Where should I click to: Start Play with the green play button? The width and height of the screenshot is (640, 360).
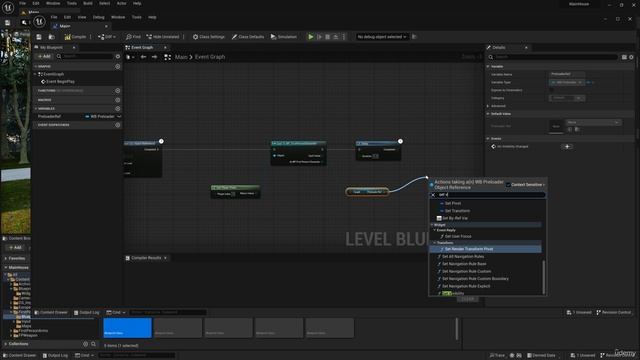pyautogui.click(x=311, y=37)
